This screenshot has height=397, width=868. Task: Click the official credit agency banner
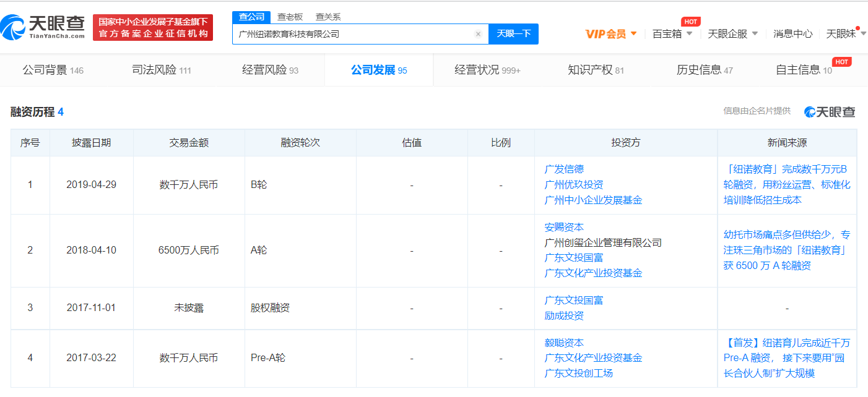153,28
